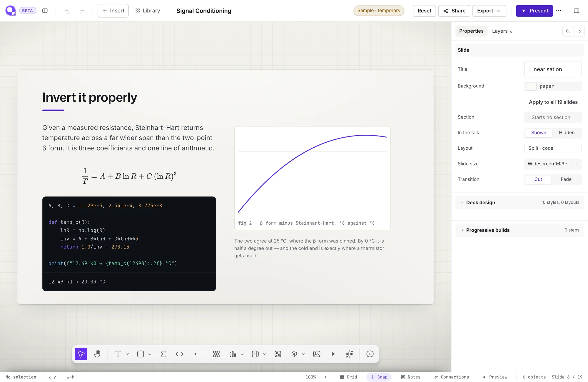Image resolution: width=588 pixels, height=382 pixels.
Task: Click the Reset button
Action: pos(424,11)
